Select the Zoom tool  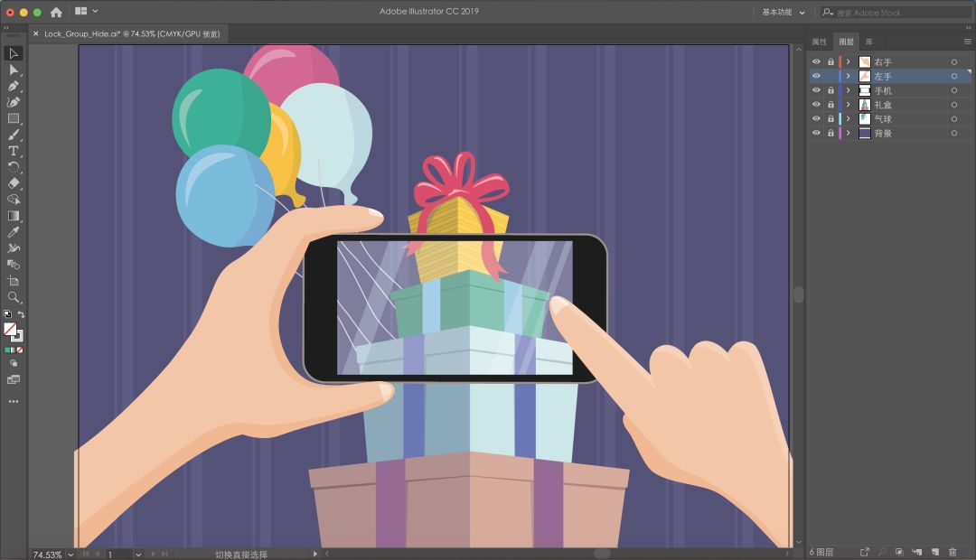(x=14, y=297)
